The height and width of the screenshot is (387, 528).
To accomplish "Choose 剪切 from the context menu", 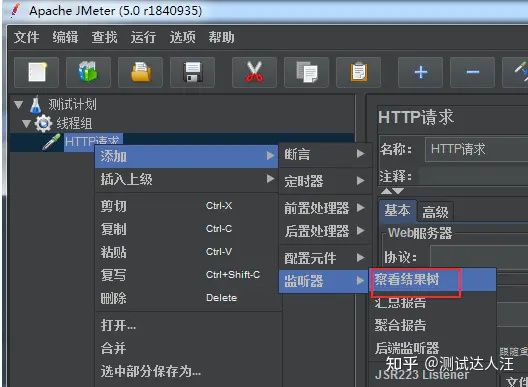I will click(x=187, y=206).
